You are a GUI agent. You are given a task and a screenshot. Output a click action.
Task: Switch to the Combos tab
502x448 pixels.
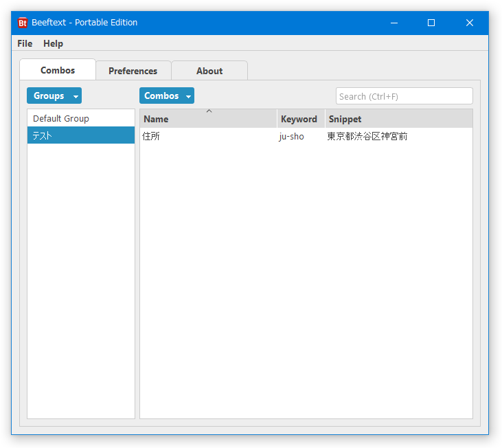point(58,70)
